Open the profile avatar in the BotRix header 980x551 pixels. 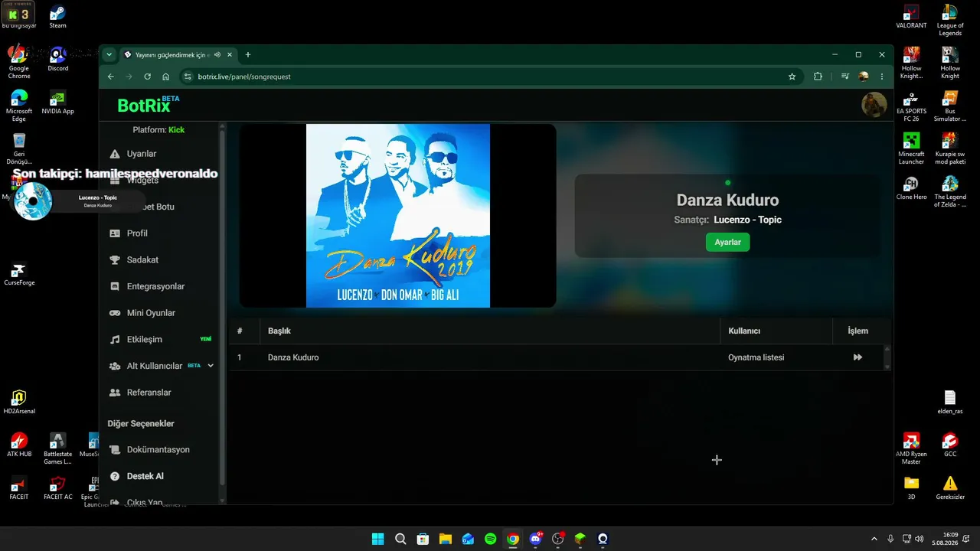tap(874, 105)
